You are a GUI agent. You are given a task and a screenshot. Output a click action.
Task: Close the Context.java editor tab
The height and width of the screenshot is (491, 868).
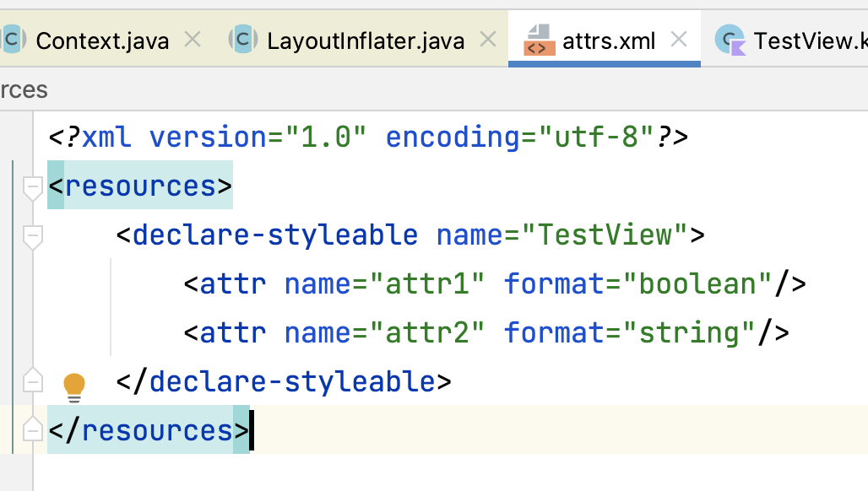tap(193, 39)
